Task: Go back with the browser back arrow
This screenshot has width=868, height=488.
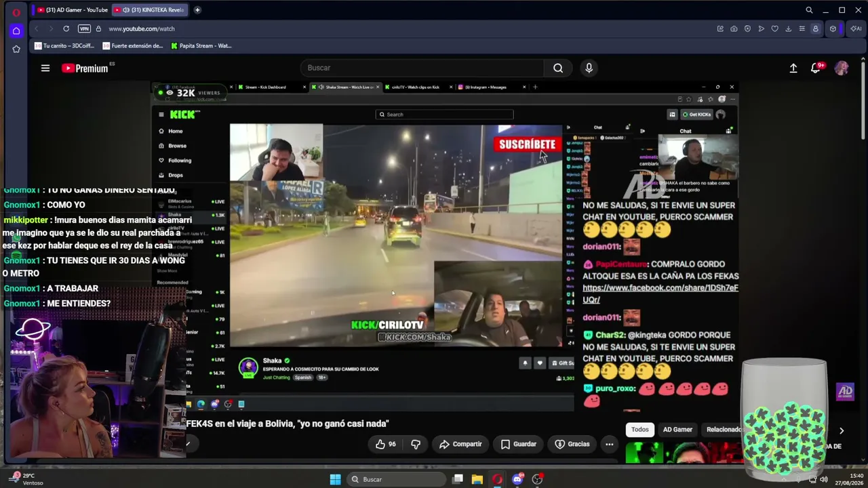Action: [x=37, y=28]
